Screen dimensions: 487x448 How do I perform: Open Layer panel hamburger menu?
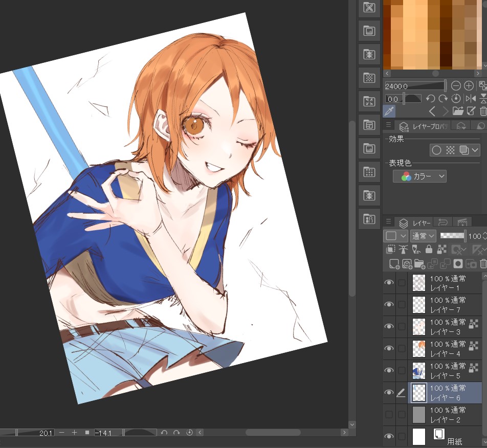[388, 221]
